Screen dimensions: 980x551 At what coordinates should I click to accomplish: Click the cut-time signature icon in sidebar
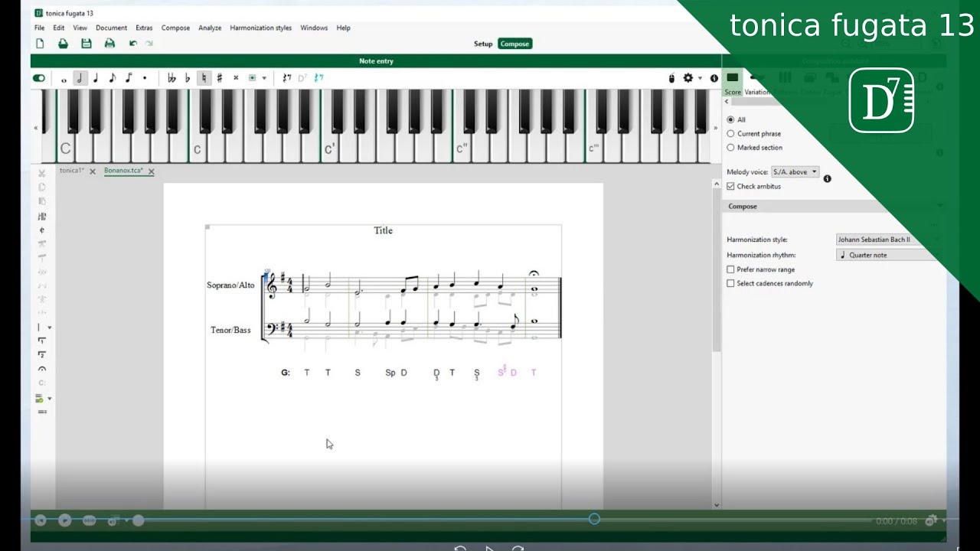[x=42, y=230]
